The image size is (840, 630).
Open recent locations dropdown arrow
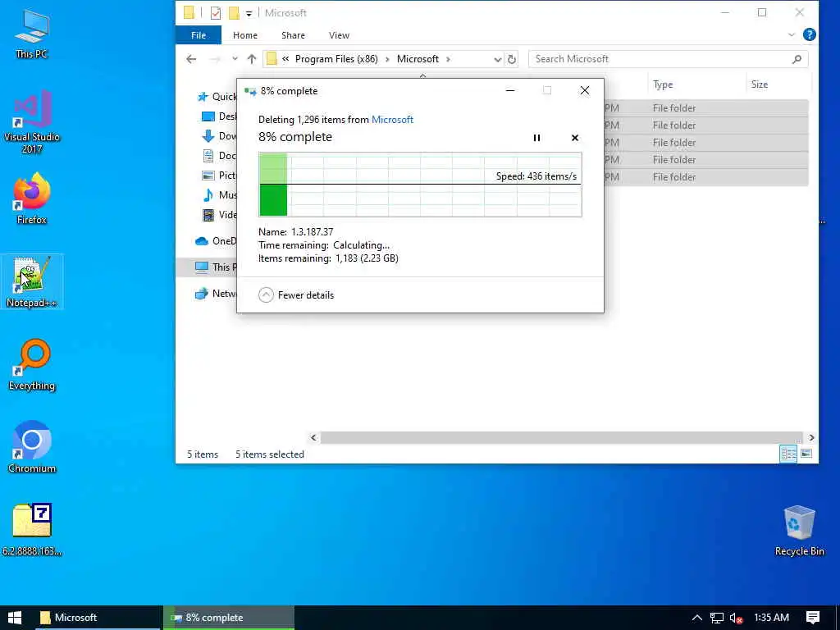235,59
